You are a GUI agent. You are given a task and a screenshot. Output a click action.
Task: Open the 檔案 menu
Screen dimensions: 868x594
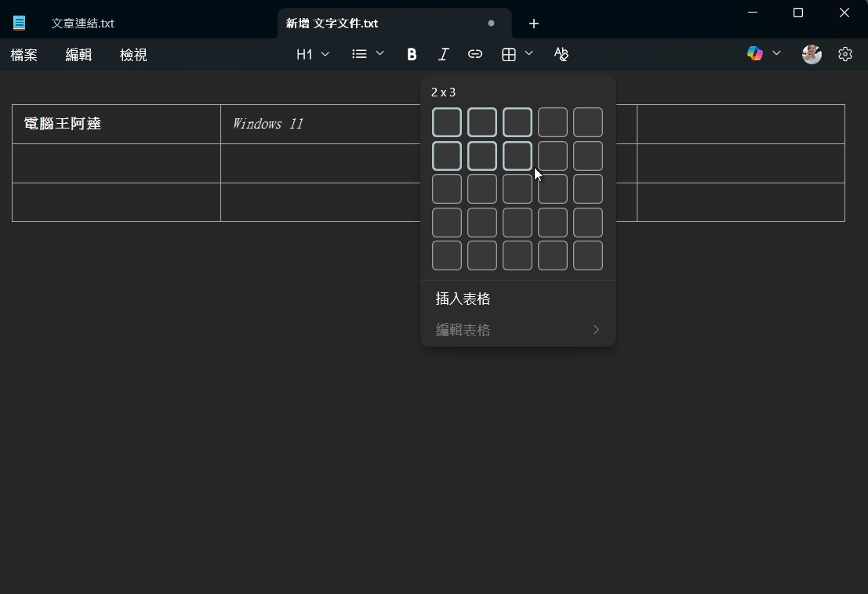click(23, 55)
